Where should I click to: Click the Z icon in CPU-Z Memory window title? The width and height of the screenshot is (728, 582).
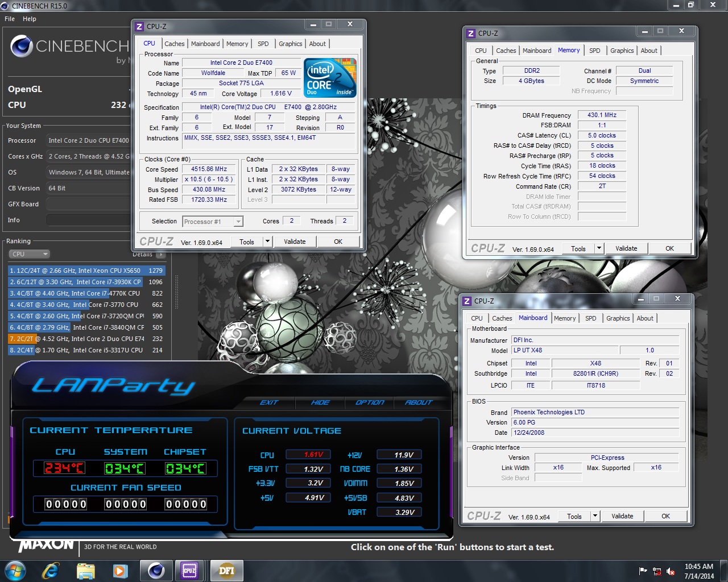point(470,34)
